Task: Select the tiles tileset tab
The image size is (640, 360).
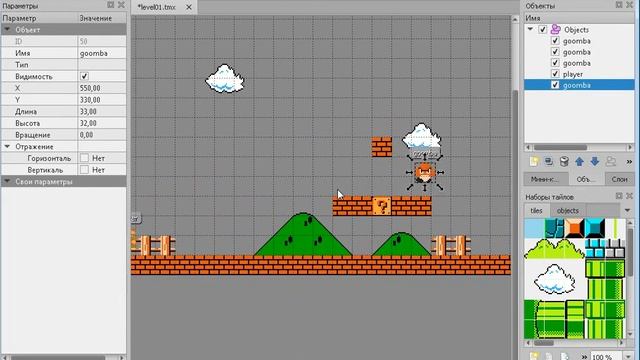Action: (536, 210)
